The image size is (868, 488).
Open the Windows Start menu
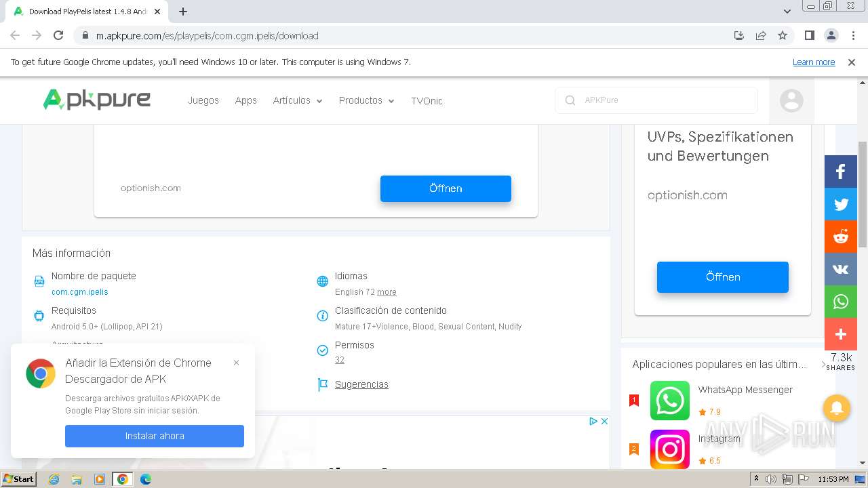coord(18,479)
